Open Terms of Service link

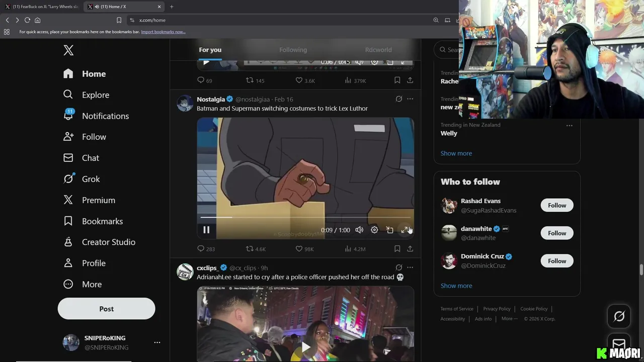457,309
